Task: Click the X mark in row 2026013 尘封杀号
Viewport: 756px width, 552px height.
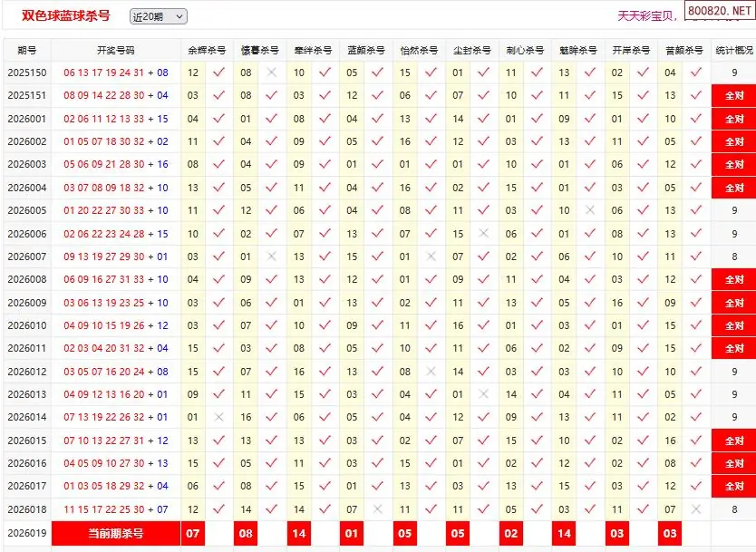Action: 483,394
